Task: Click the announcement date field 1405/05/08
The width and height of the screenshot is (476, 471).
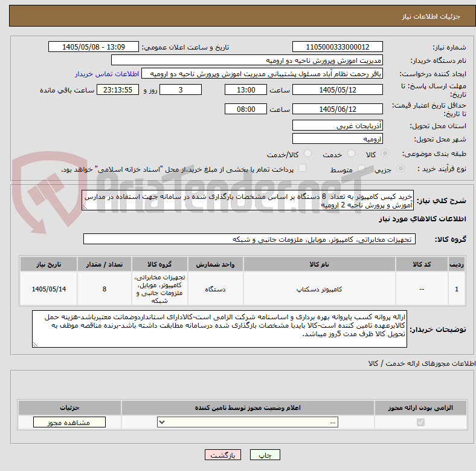Action: 94,47
